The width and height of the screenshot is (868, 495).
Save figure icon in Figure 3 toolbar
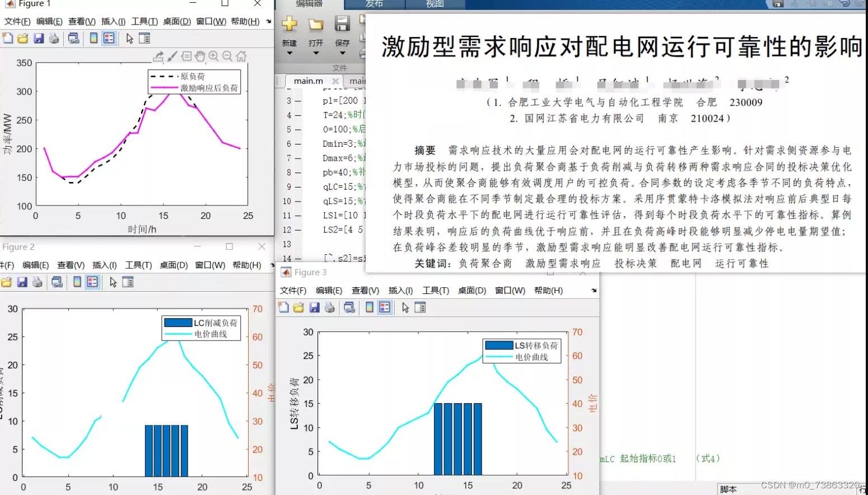coord(314,307)
